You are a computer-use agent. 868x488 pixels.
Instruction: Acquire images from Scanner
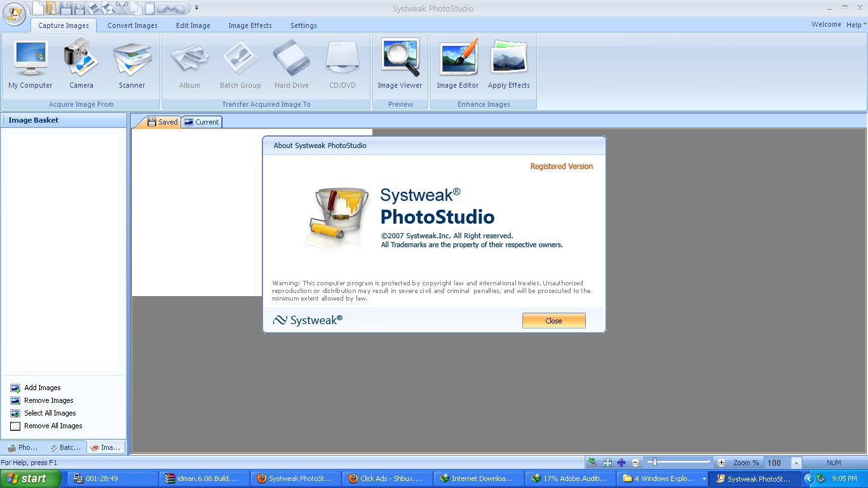tap(132, 64)
